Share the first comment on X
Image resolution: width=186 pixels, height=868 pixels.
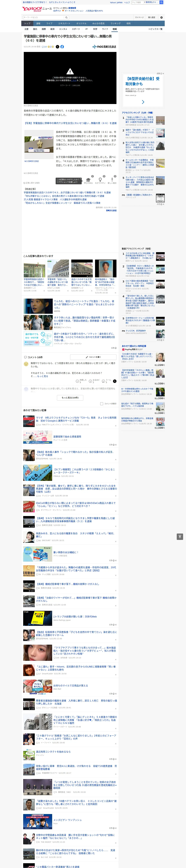115,381
